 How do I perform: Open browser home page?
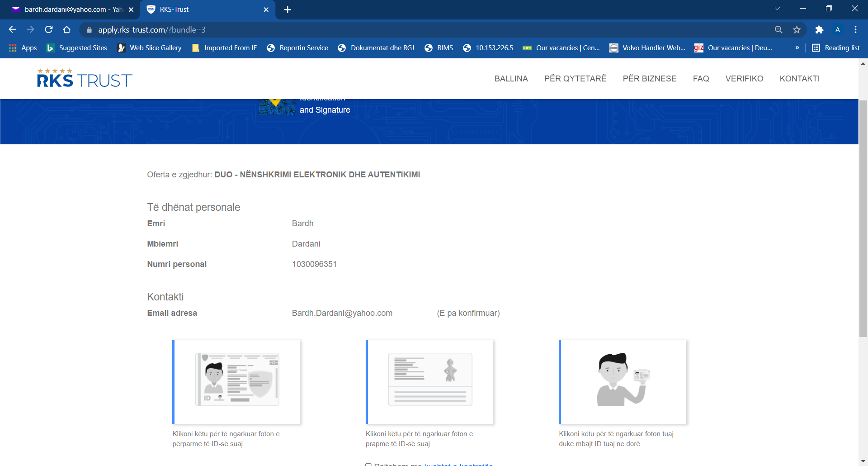click(67, 29)
